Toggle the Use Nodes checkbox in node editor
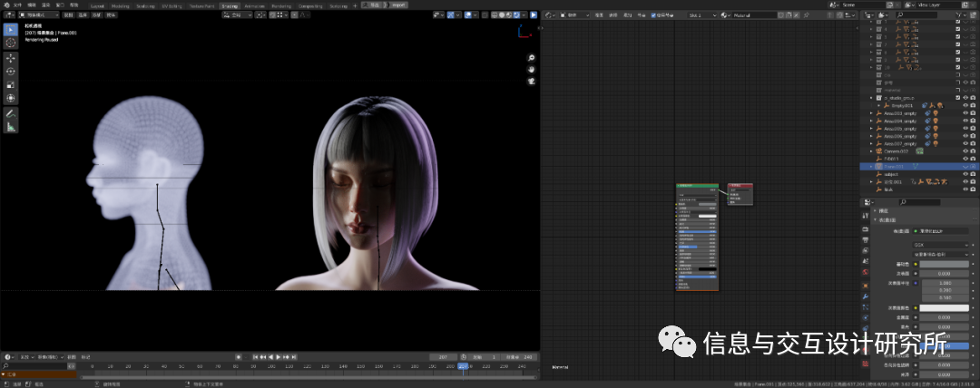The height and width of the screenshot is (388, 980). [654, 15]
